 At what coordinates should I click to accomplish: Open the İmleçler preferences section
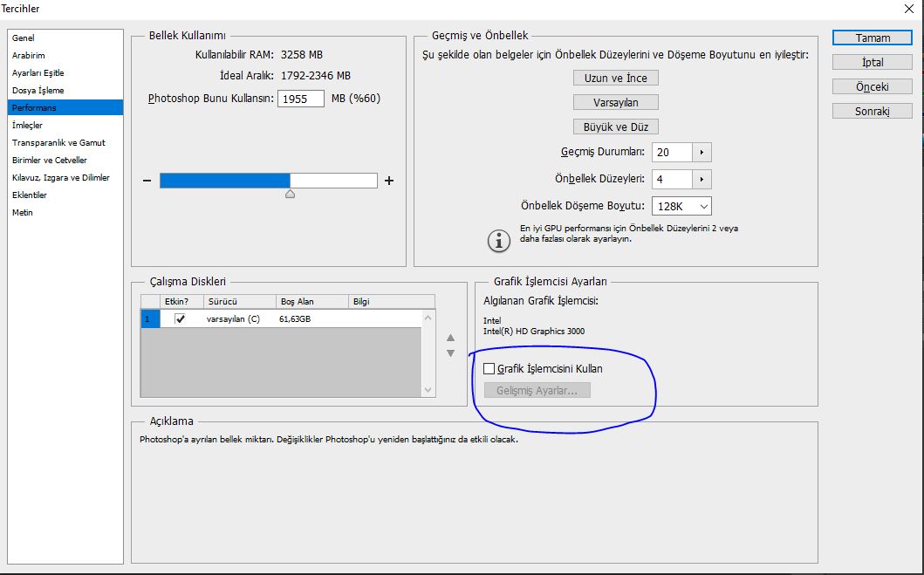click(x=27, y=126)
